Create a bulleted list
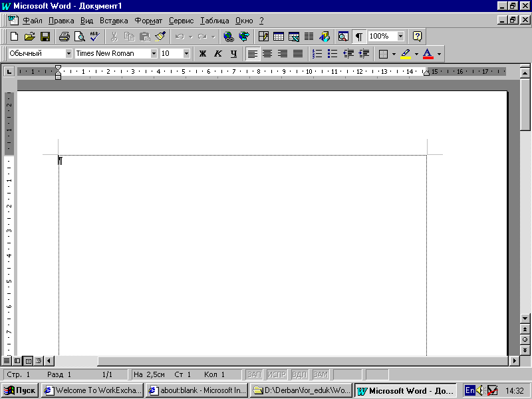 tap(332, 54)
